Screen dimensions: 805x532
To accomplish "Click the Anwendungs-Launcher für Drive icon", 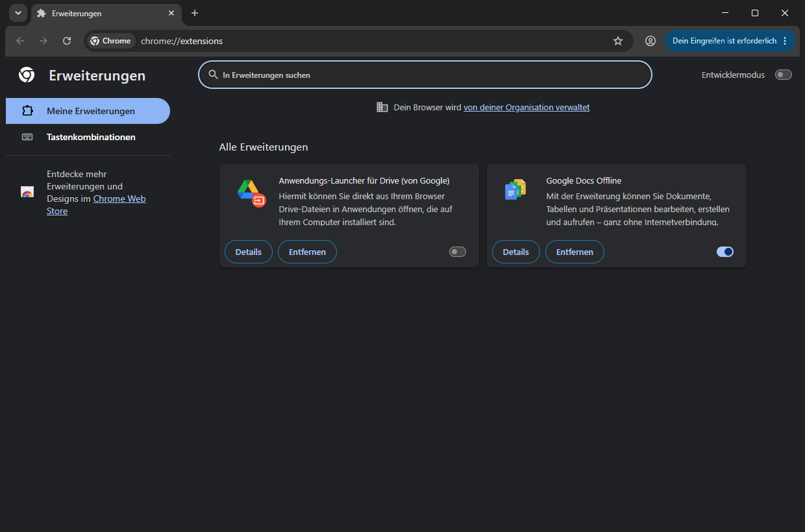I will [x=251, y=192].
